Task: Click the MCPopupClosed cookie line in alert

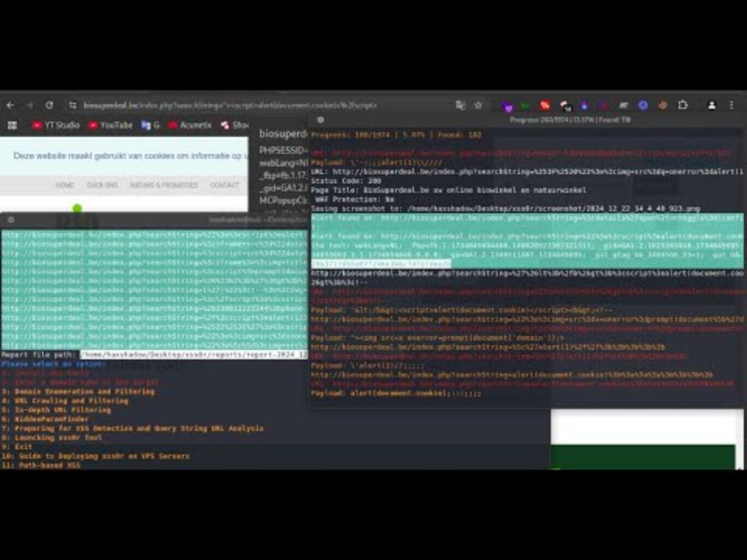Action: coord(283,201)
